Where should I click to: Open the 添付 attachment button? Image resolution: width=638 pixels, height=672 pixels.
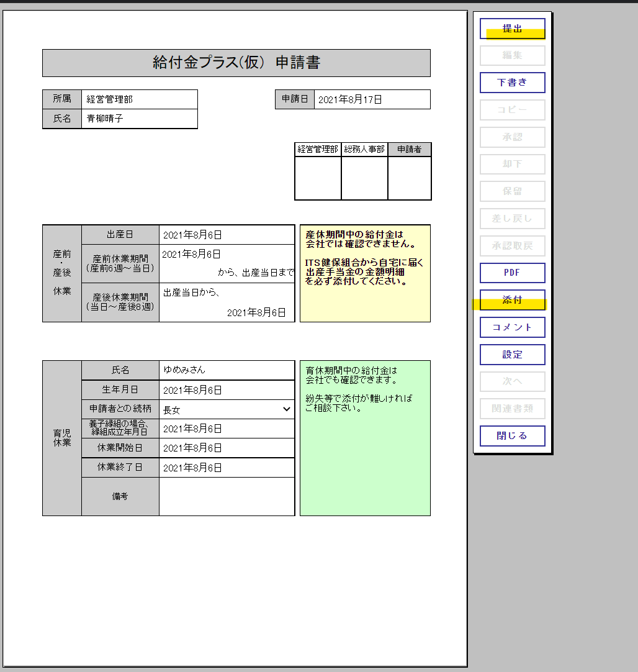(512, 300)
